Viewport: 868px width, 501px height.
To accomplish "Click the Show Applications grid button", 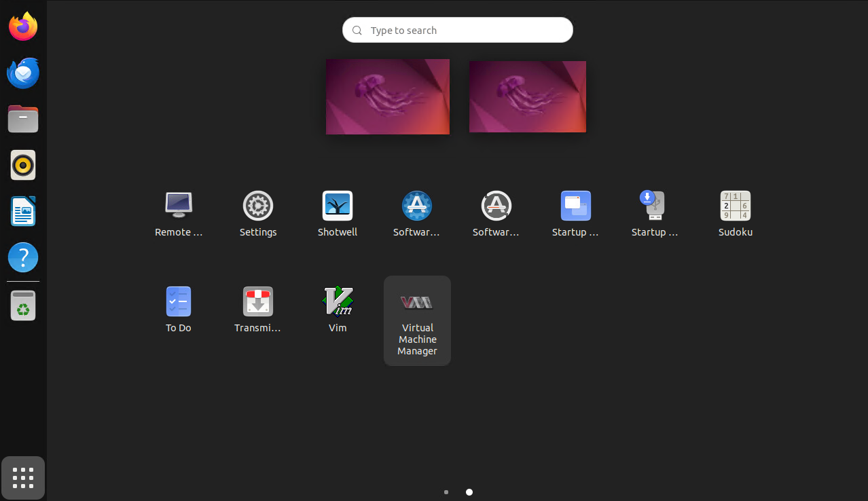I will (23, 478).
